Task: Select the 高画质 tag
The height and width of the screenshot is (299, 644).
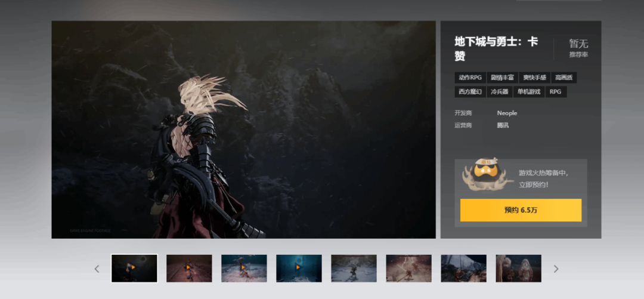Action: tap(563, 78)
